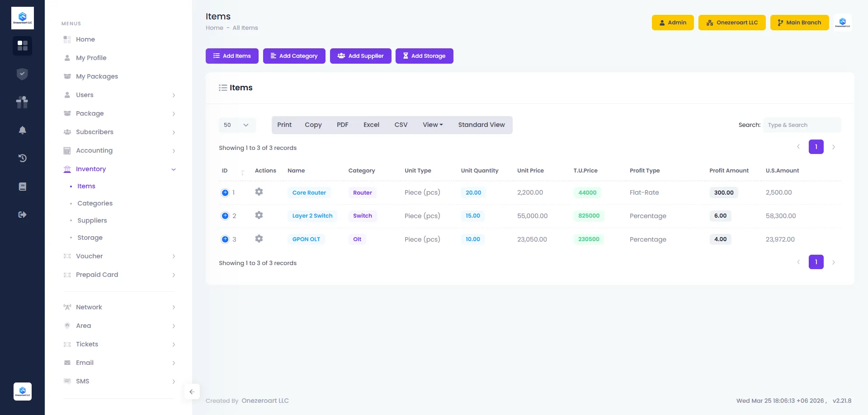Open the notifications bell icon
The height and width of the screenshot is (415, 868).
click(22, 130)
